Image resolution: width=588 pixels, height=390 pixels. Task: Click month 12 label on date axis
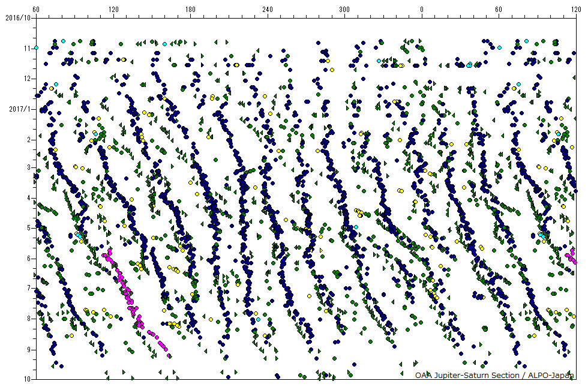click(x=27, y=79)
